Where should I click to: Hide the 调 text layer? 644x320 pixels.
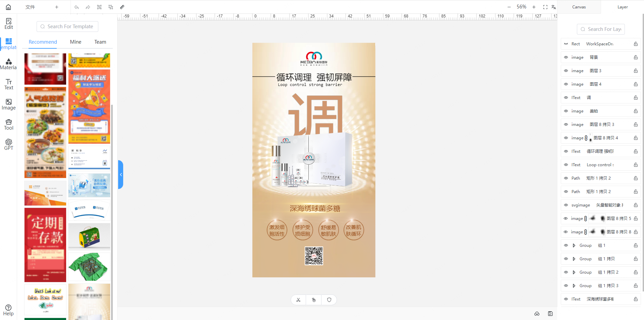click(x=566, y=98)
